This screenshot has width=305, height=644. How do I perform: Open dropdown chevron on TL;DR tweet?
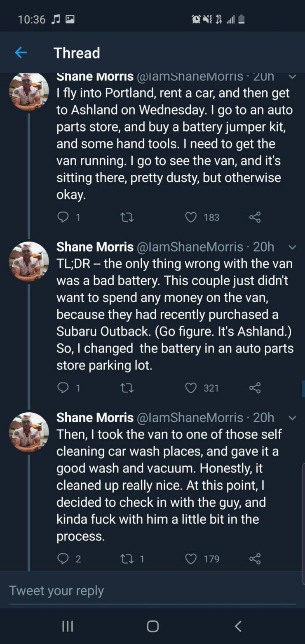coord(293,247)
